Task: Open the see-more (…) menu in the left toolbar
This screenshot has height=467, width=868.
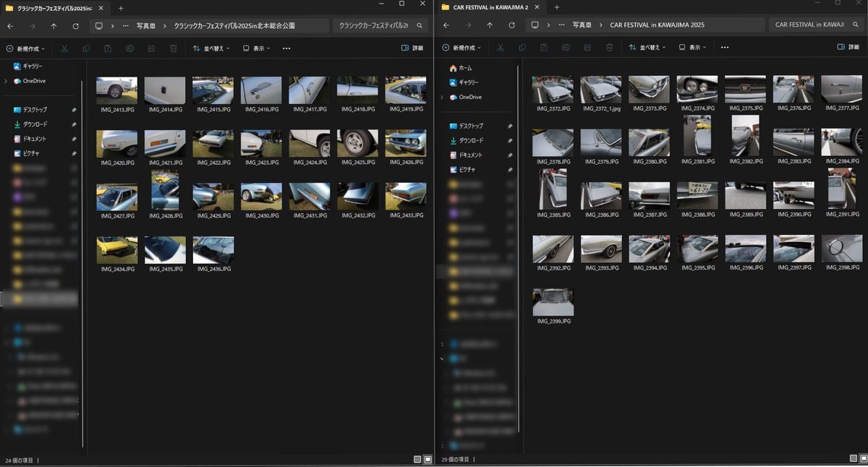Action: 286,48
